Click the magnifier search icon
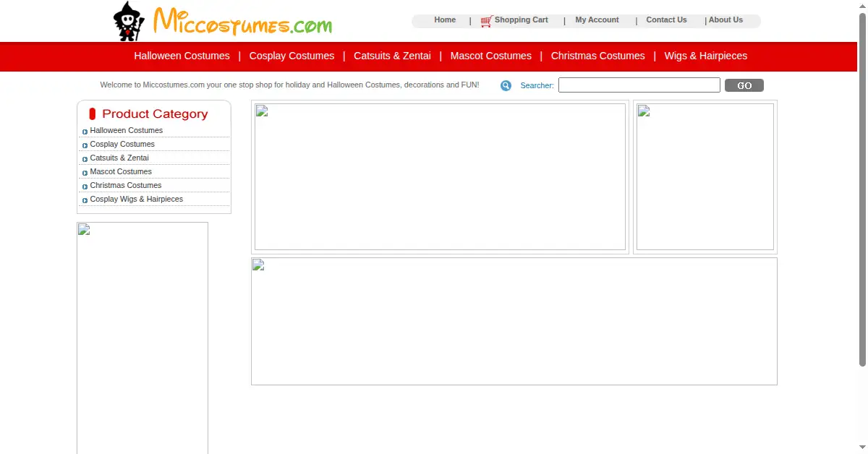Image resolution: width=868 pixels, height=454 pixels. [506, 85]
